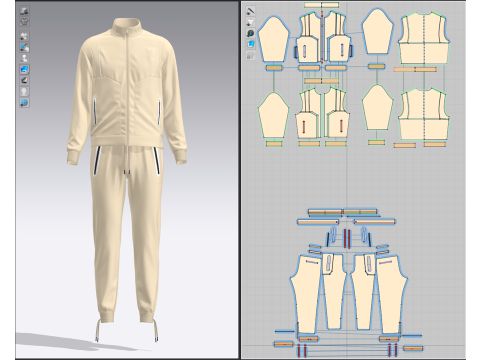This screenshot has width=480, height=360.
Task: Select the top-row left front bodice pattern
Action: 308,38
